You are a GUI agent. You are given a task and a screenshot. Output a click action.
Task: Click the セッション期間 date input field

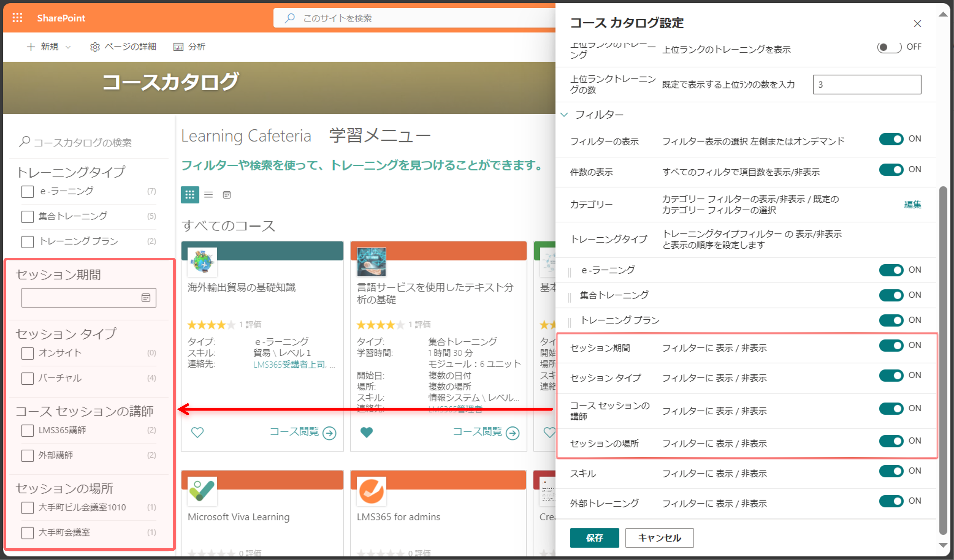tap(89, 298)
